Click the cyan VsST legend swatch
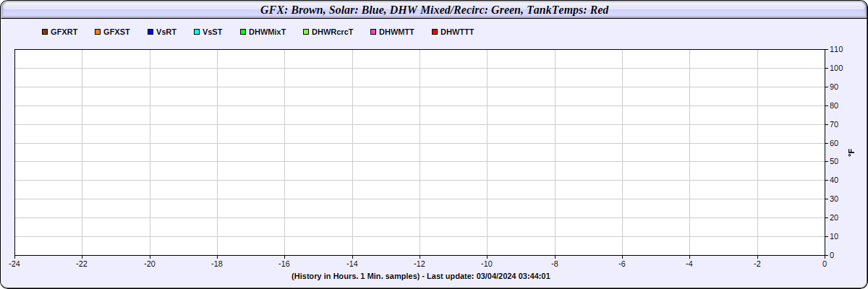The width and height of the screenshot is (868, 289). tap(196, 33)
